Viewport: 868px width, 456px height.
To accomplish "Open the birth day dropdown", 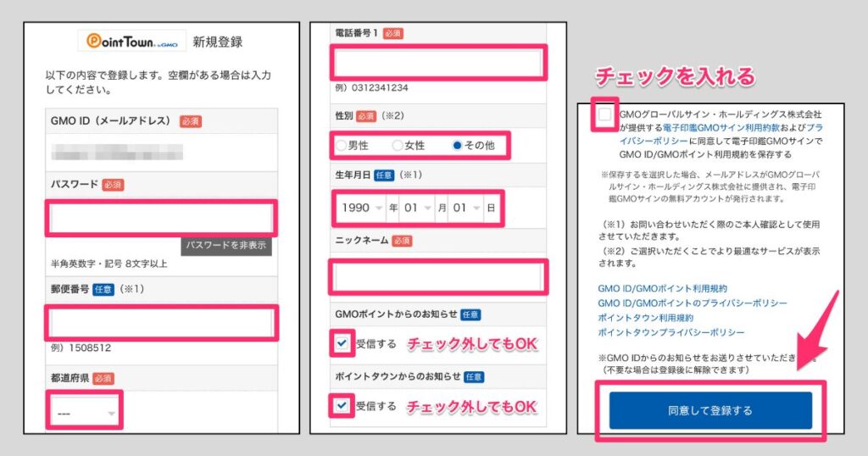I will coord(466,208).
